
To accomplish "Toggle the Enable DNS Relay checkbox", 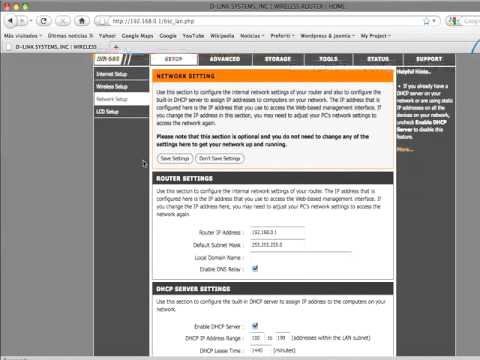I will [x=255, y=269].
